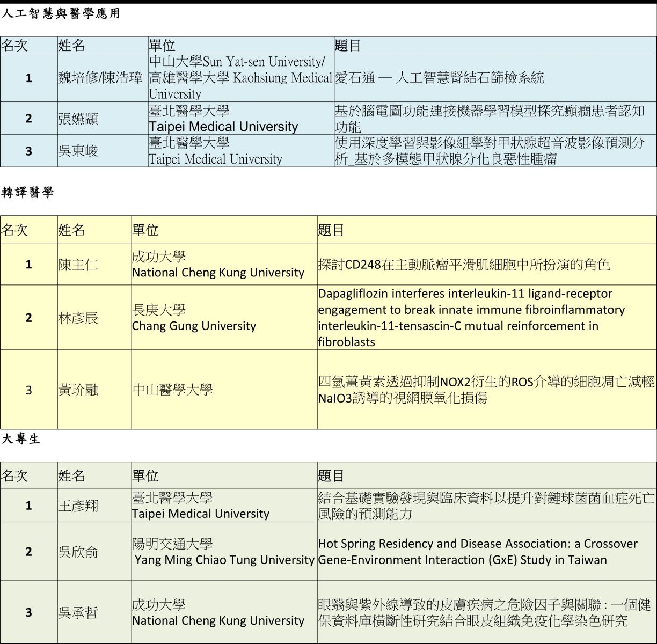The image size is (657, 644).
Task: Click the 大專生 section heading
Action: pyautogui.click(x=21, y=439)
